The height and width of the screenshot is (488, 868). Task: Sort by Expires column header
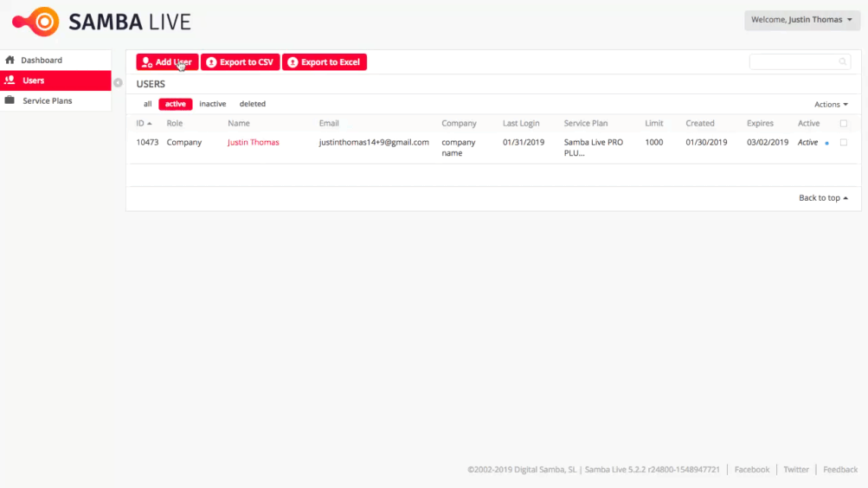[x=760, y=124]
